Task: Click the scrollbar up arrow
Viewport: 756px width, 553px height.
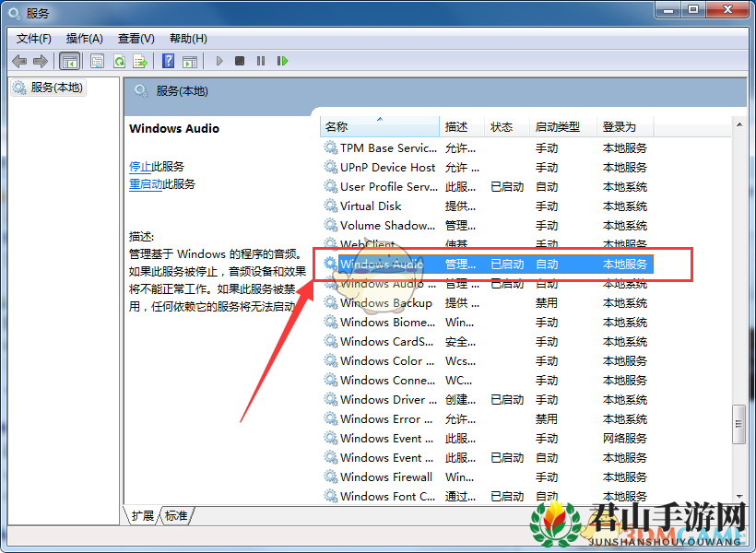Action: pos(739,124)
